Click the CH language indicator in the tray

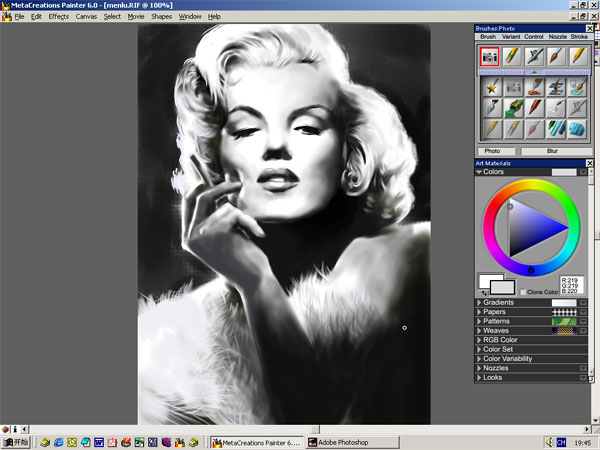coord(561,443)
